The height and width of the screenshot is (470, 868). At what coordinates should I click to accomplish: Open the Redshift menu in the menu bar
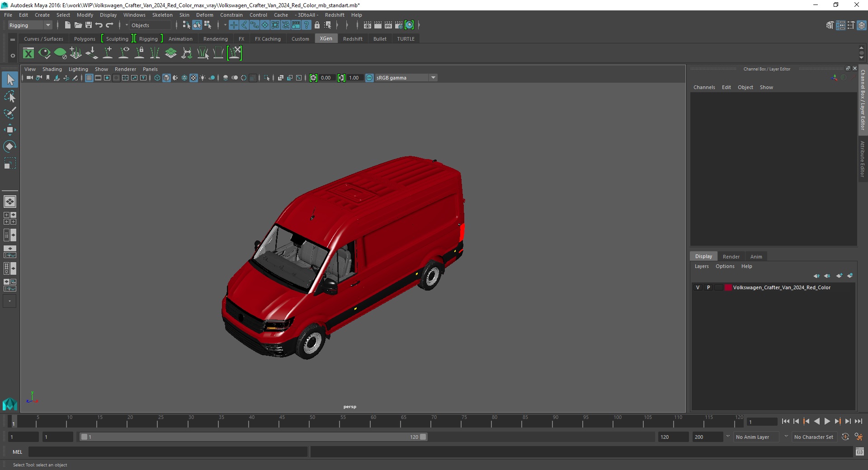click(335, 15)
